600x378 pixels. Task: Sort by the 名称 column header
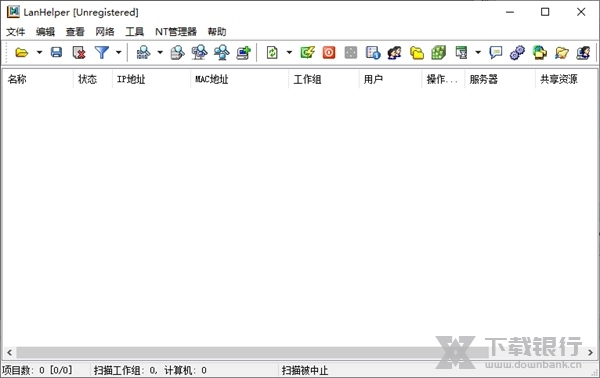tap(38, 79)
